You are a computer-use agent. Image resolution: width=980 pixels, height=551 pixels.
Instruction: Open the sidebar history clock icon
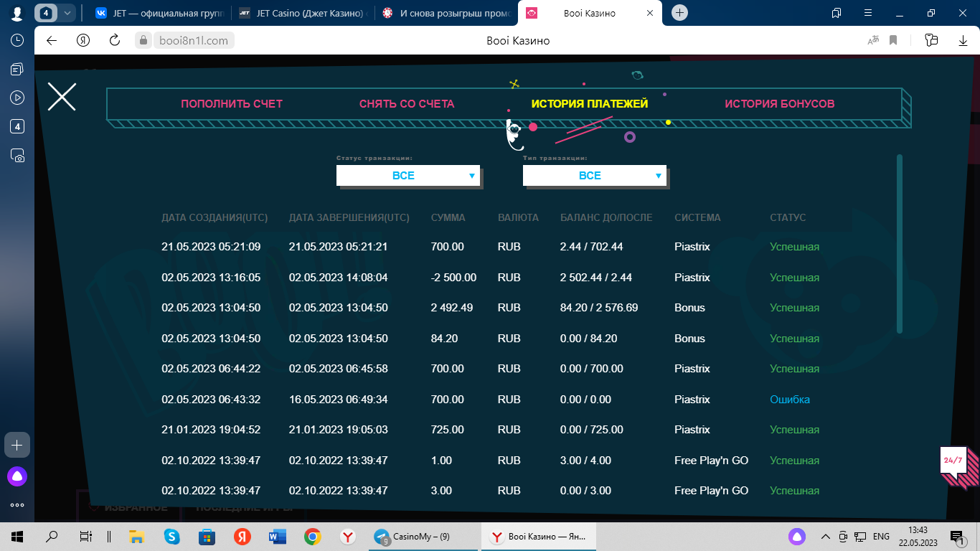(x=17, y=40)
